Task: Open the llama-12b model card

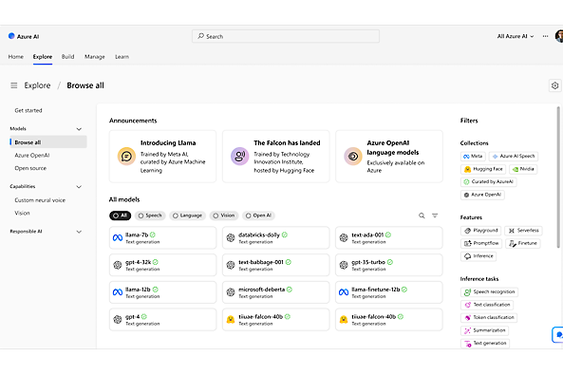Action: pyautogui.click(x=163, y=292)
